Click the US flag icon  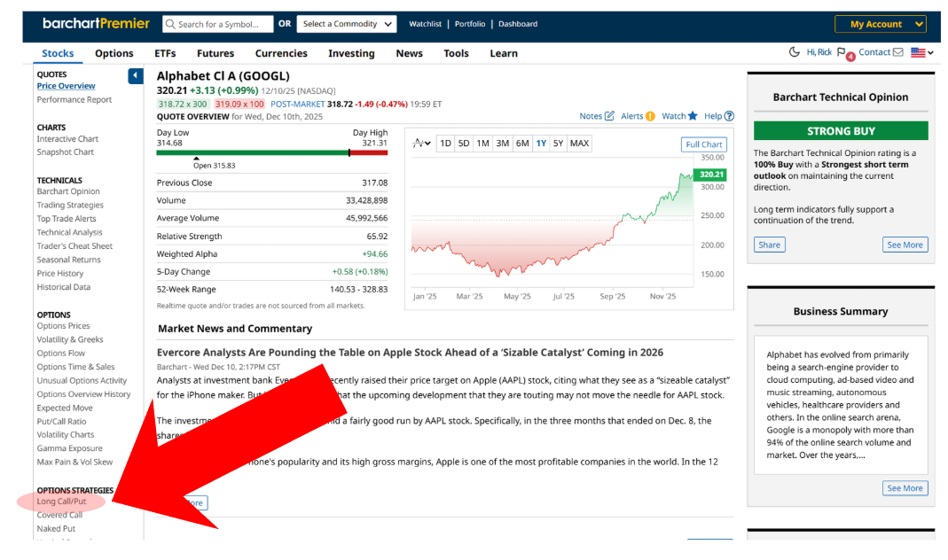(918, 52)
